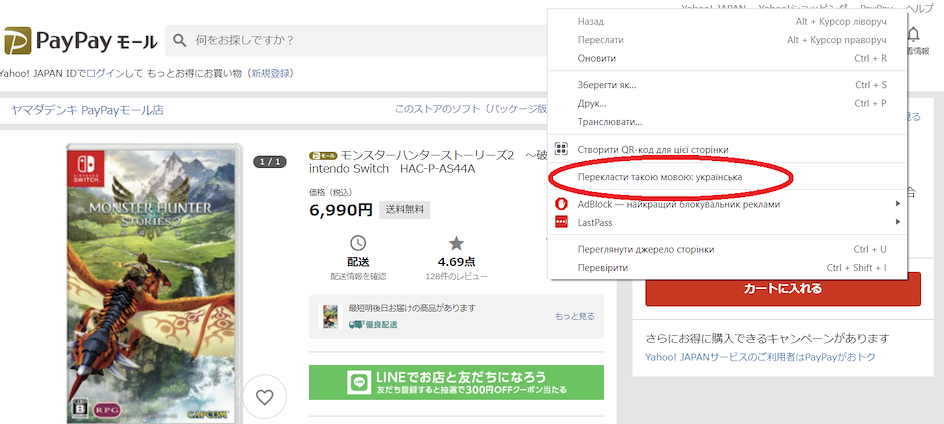Click the ヘルプ link at top right

pyautogui.click(x=920, y=8)
